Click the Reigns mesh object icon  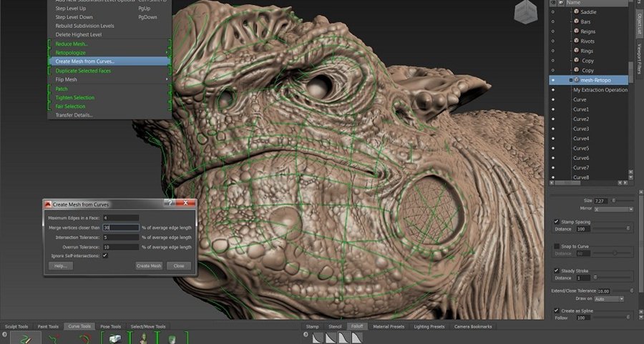(576, 31)
